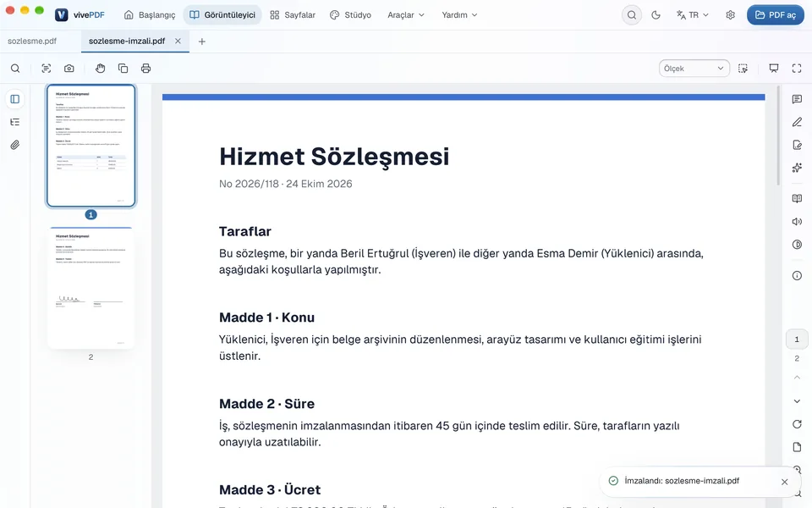Screen dimensions: 812x508
Task: Activate the hand pan tool
Action: tap(100, 69)
